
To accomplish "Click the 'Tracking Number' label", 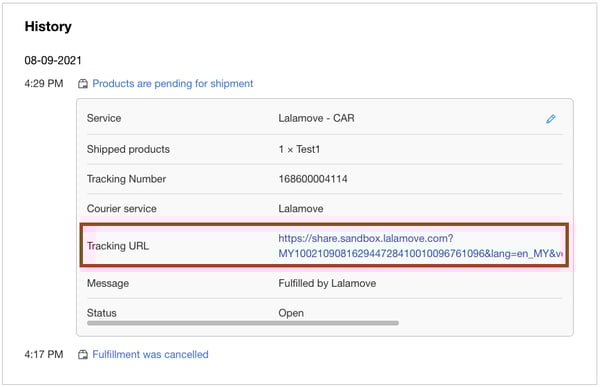I will coord(126,179).
